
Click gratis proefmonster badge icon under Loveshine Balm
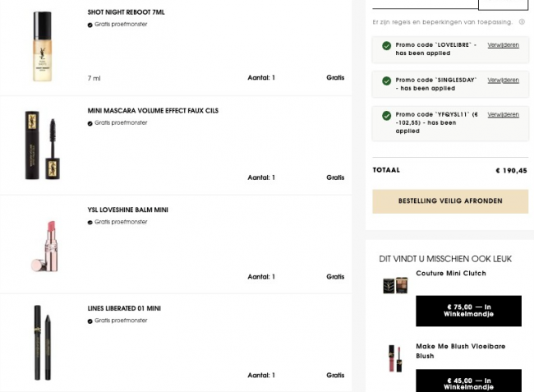(90, 222)
